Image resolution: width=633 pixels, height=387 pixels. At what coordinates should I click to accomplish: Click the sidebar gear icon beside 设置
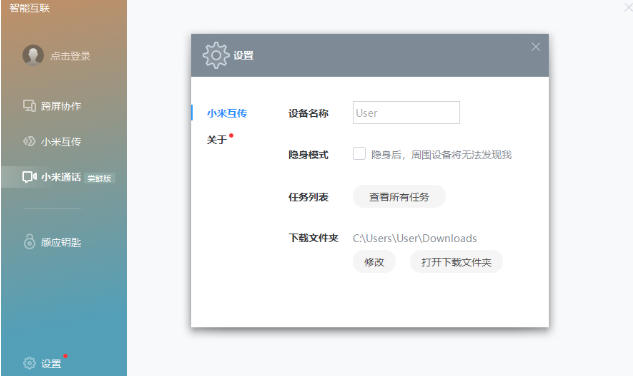tap(29, 363)
